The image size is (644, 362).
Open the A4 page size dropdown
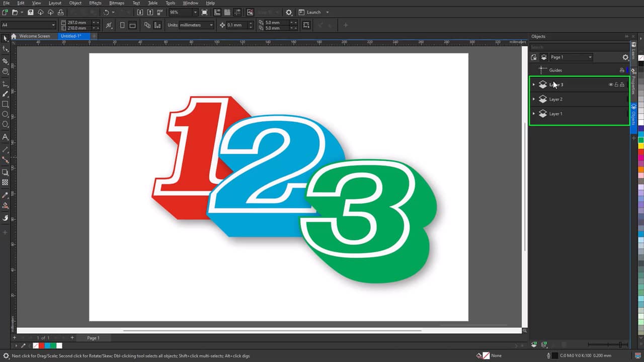tap(53, 25)
